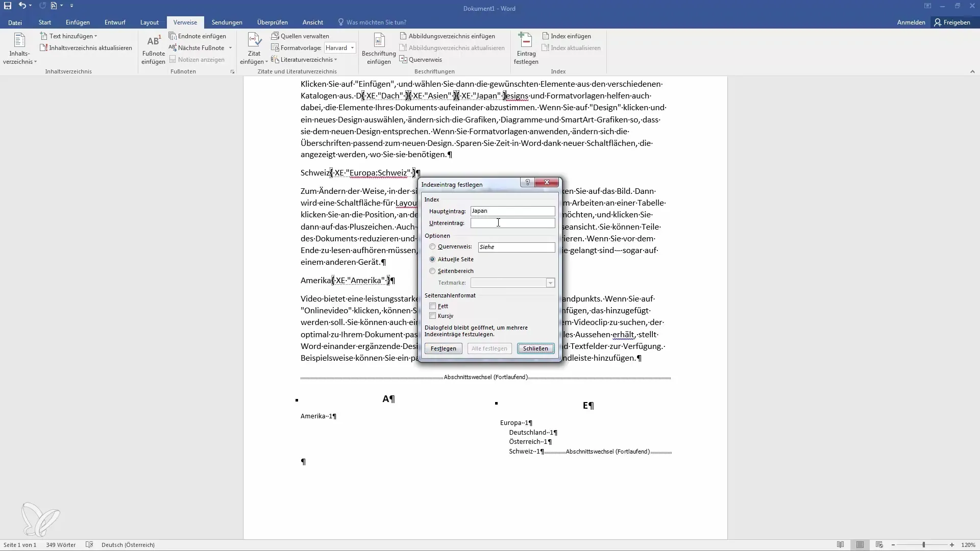Click the Freigeben share button
This screenshot has width=980, height=551.
(x=952, y=22)
